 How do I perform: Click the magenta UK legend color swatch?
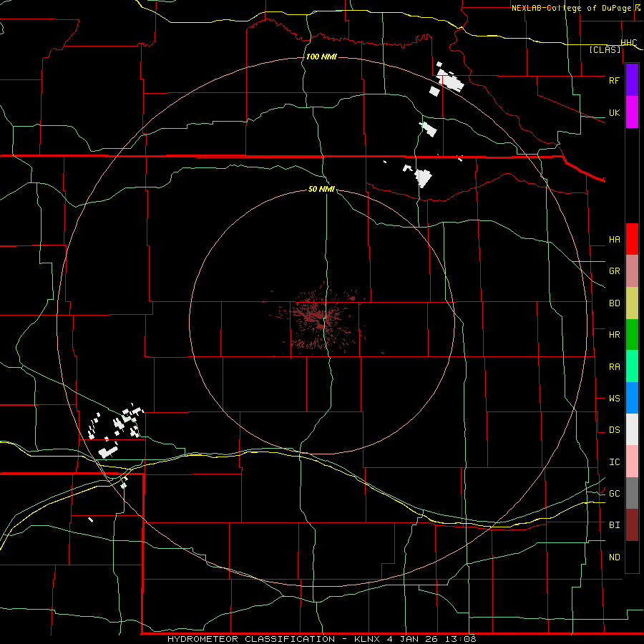pyautogui.click(x=632, y=112)
